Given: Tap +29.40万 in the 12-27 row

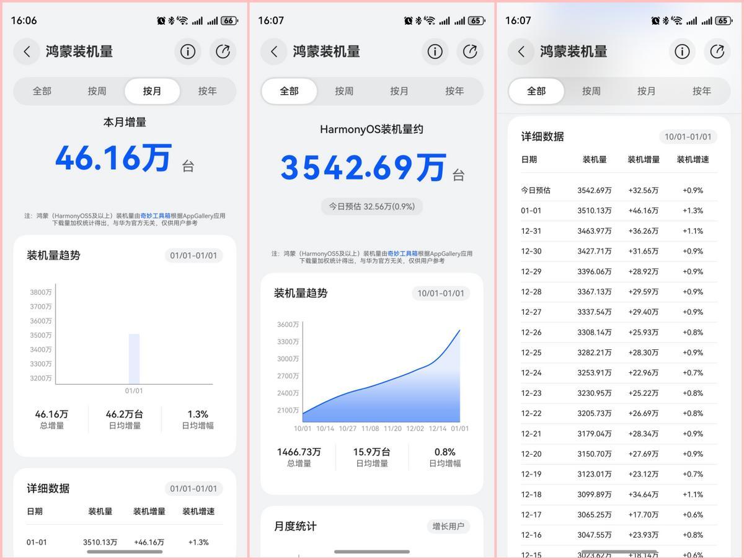Looking at the screenshot, I should tap(644, 312).
